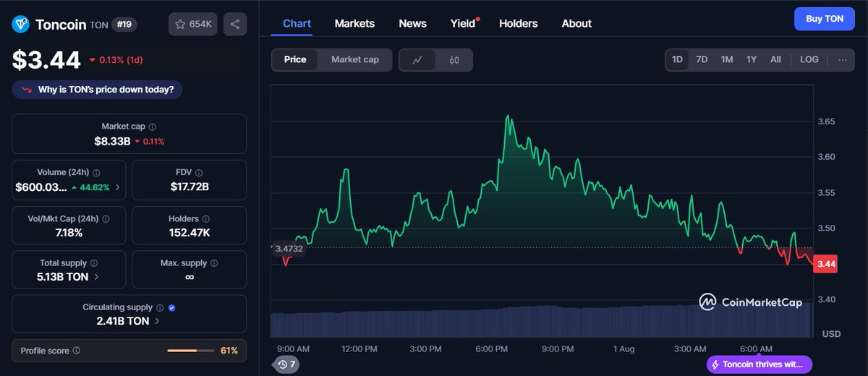Select the Price toggle
The width and height of the screenshot is (868, 376).
coord(295,60)
